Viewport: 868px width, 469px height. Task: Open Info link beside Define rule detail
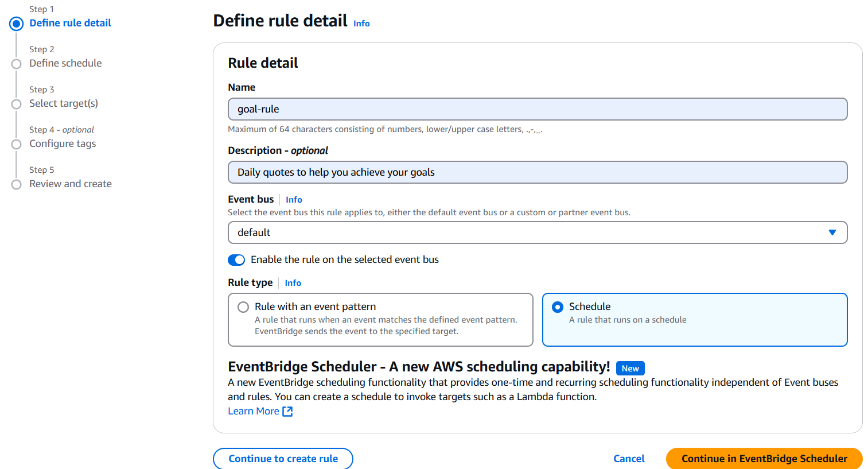pos(361,24)
